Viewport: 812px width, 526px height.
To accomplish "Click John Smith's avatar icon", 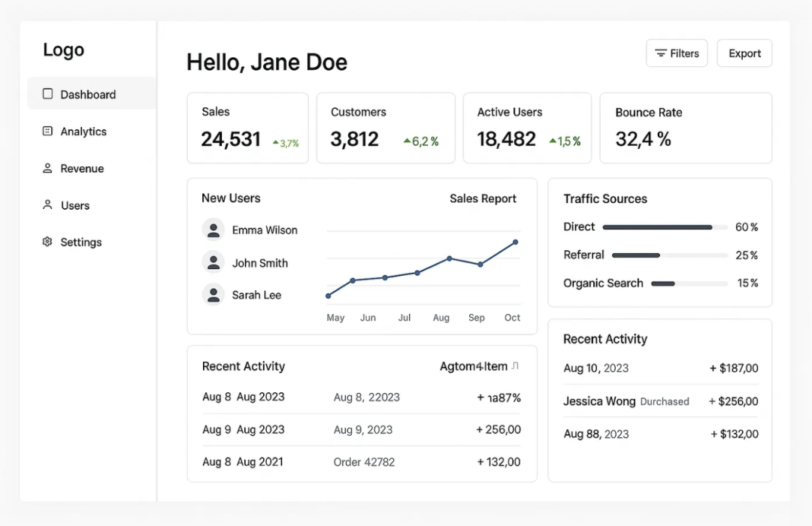I will [214, 262].
